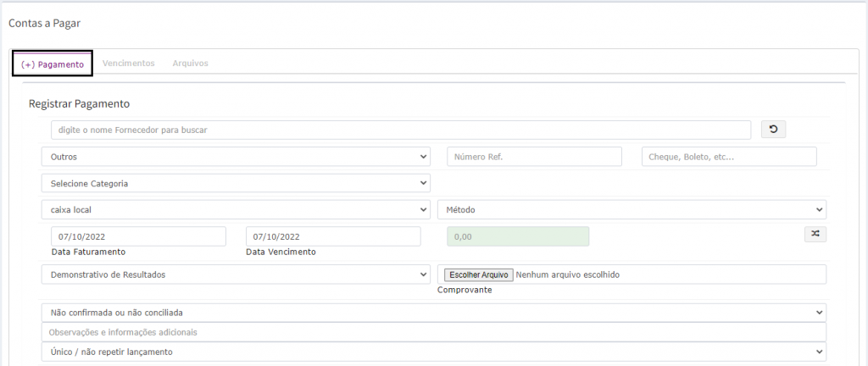Switch to the Vencimentos tab
Image resolution: width=868 pixels, height=366 pixels.
pyautogui.click(x=128, y=64)
